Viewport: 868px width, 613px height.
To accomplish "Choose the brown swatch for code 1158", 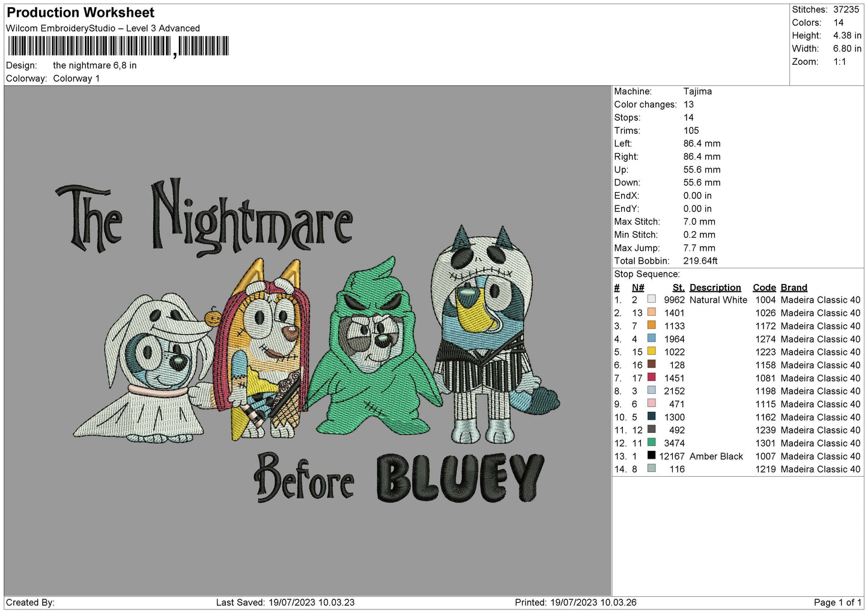I will pos(651,364).
